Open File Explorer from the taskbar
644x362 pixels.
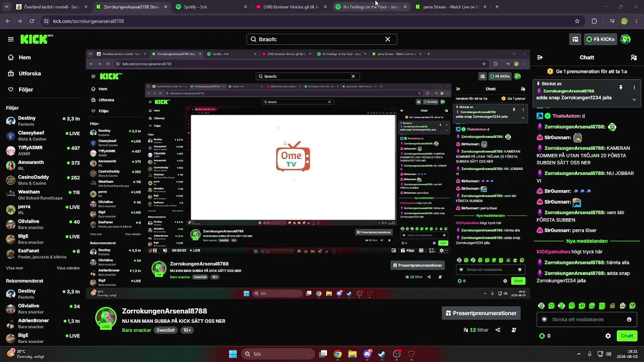point(352,354)
